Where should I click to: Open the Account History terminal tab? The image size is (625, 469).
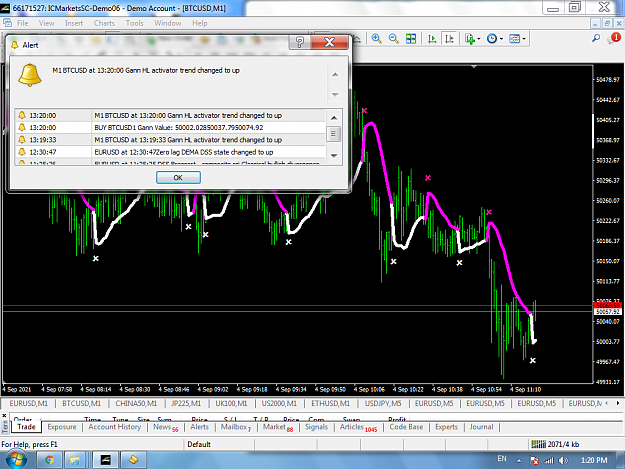pyautogui.click(x=115, y=427)
